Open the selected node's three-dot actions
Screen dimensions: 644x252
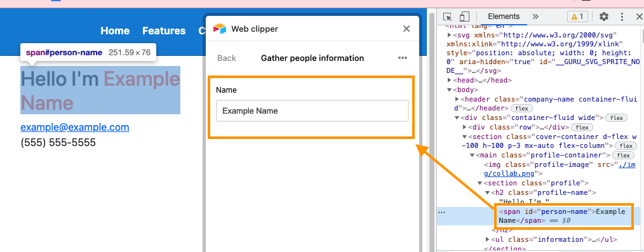coord(442,212)
